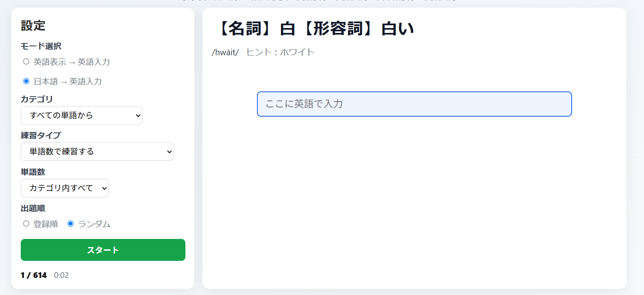The width and height of the screenshot is (644, 295).
Task: Click the 出題順 section label
Action: (x=33, y=208)
